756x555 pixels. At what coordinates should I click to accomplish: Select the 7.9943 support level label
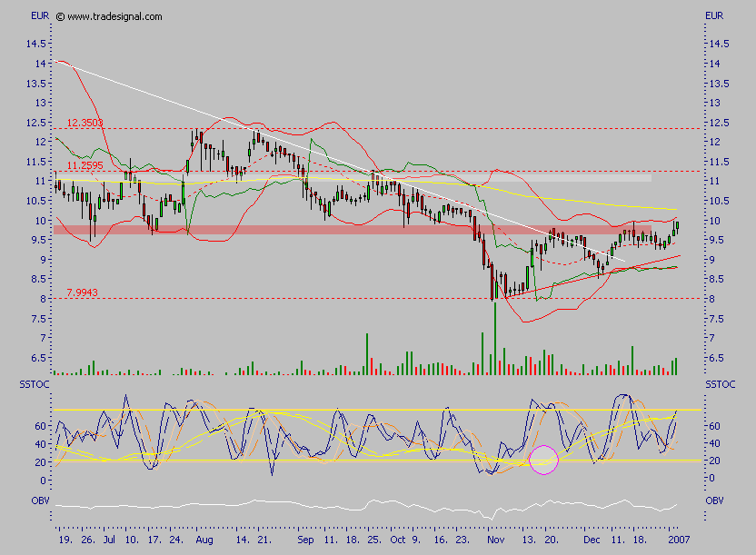(x=82, y=292)
